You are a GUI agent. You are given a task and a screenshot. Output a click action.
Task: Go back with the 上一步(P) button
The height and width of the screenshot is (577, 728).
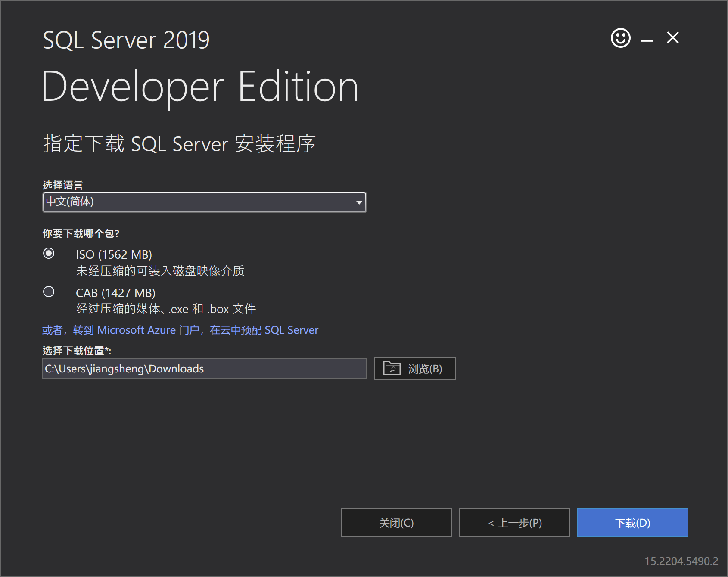(514, 522)
